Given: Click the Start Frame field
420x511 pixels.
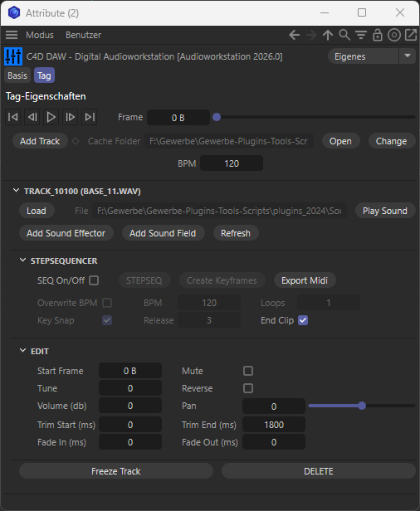Looking at the screenshot, I should 130,371.
